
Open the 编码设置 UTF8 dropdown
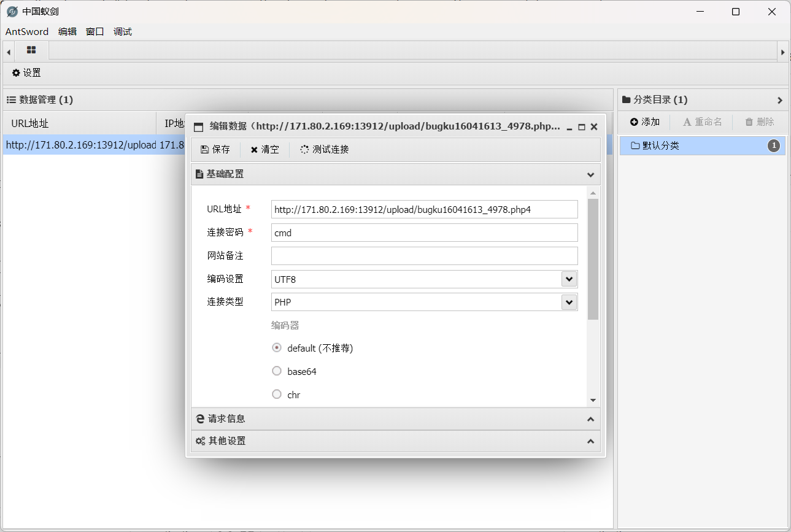pyautogui.click(x=569, y=279)
